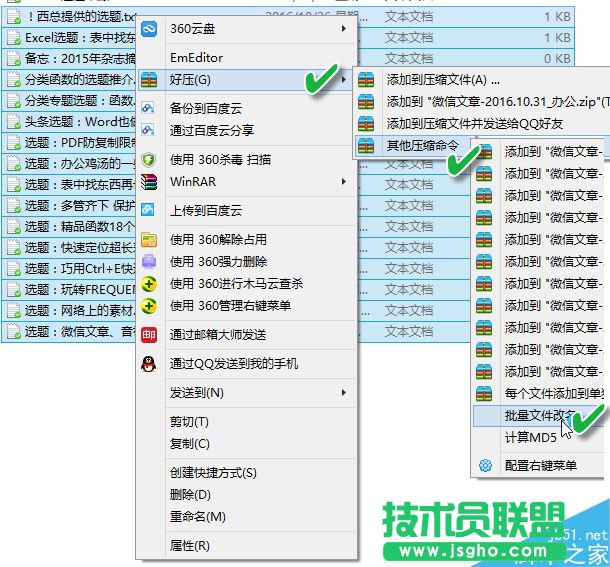Click the 360管理右键菜单 green icon
Viewport: 610px width, 567px height.
(149, 306)
